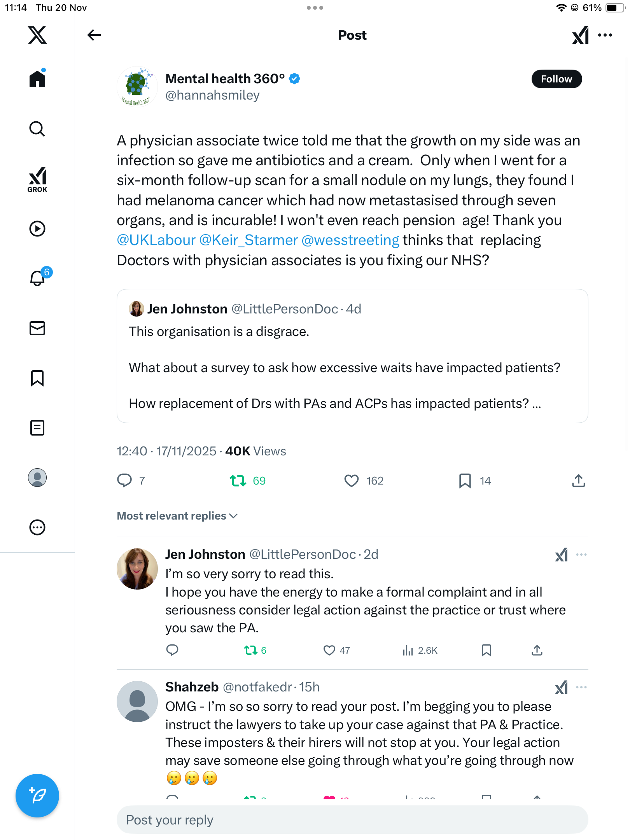Open the Bookmarks page from sidebar
This screenshot has width=630, height=840.
37,378
